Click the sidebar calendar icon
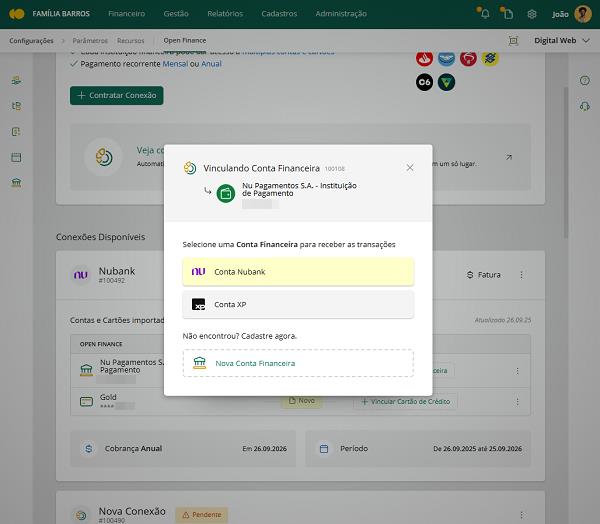Image resolution: width=600 pixels, height=524 pixels. [16, 157]
